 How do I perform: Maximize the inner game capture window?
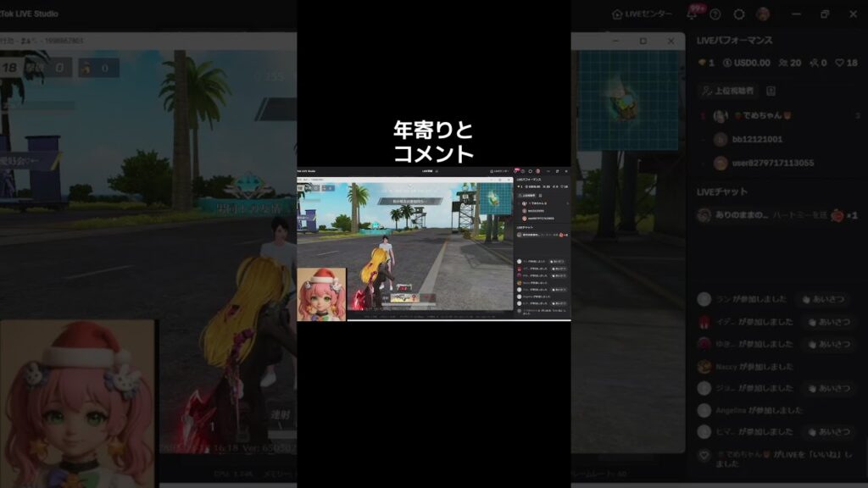[x=643, y=41]
